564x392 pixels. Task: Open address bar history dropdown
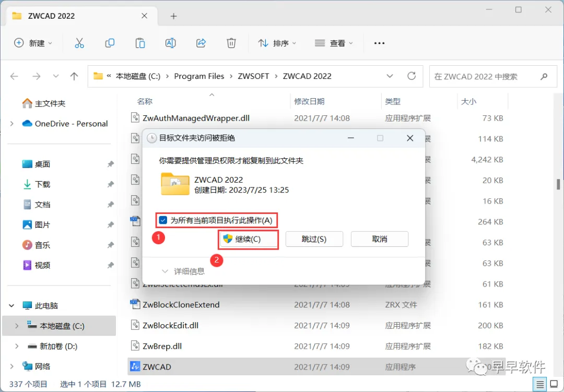pos(390,76)
